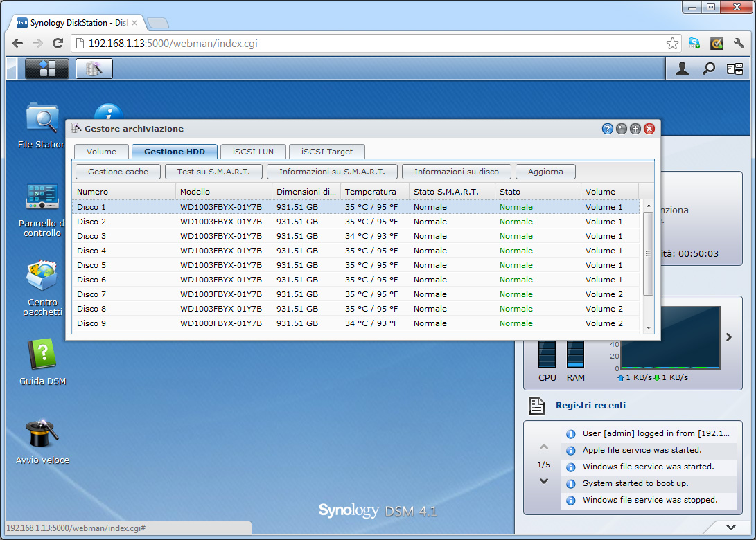The height and width of the screenshot is (540, 756).
Task: Open the iSCSI LUN tab
Action: (253, 151)
